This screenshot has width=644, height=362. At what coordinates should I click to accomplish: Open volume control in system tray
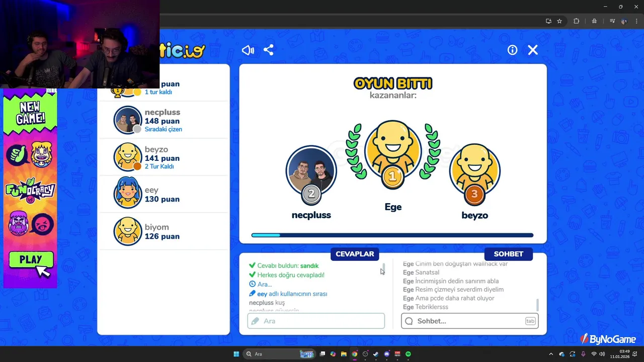(x=602, y=354)
